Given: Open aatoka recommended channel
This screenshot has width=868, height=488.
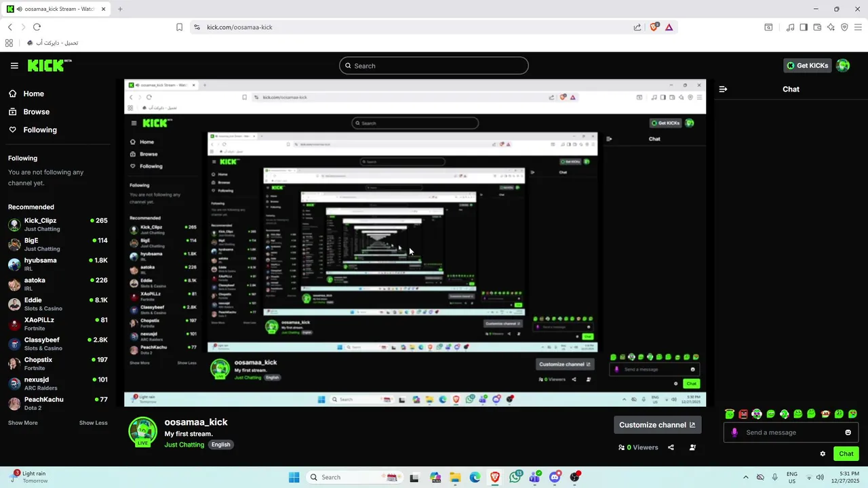Looking at the screenshot, I should coord(58,284).
